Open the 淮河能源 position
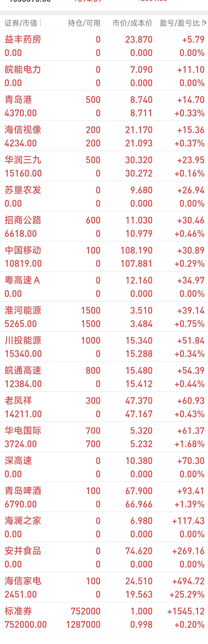The width and height of the screenshot is (208, 644). coord(104,317)
